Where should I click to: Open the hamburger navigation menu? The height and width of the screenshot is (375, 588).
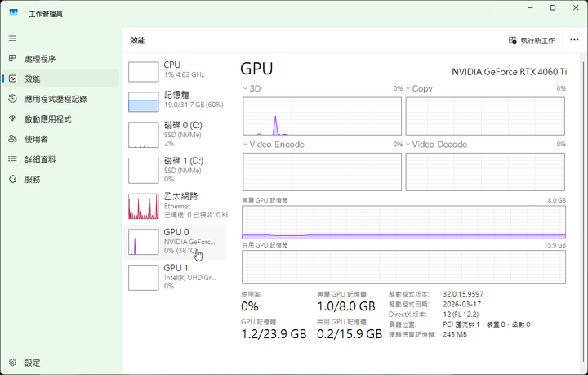[13, 38]
